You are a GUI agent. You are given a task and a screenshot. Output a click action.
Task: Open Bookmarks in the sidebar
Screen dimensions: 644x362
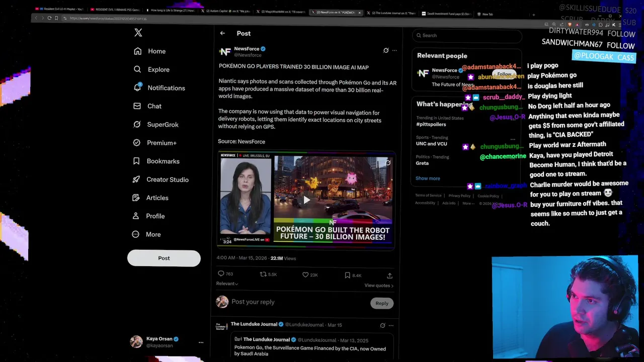pos(156,161)
